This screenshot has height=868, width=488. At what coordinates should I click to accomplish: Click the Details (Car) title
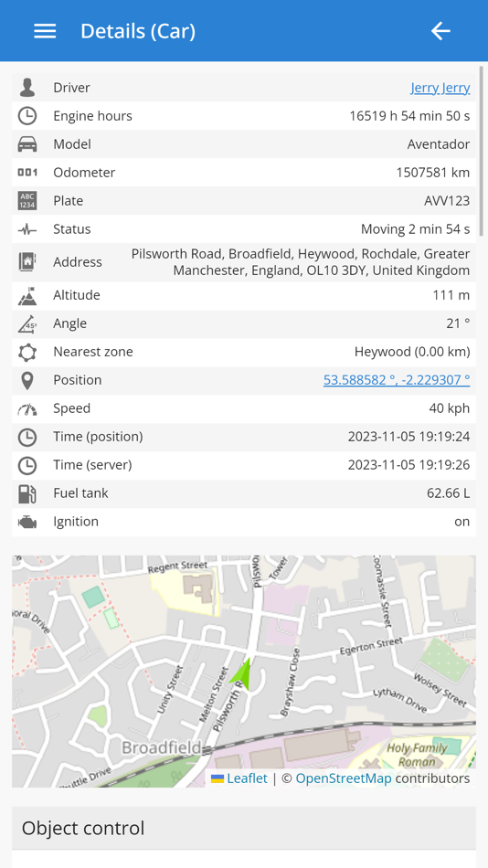(138, 31)
